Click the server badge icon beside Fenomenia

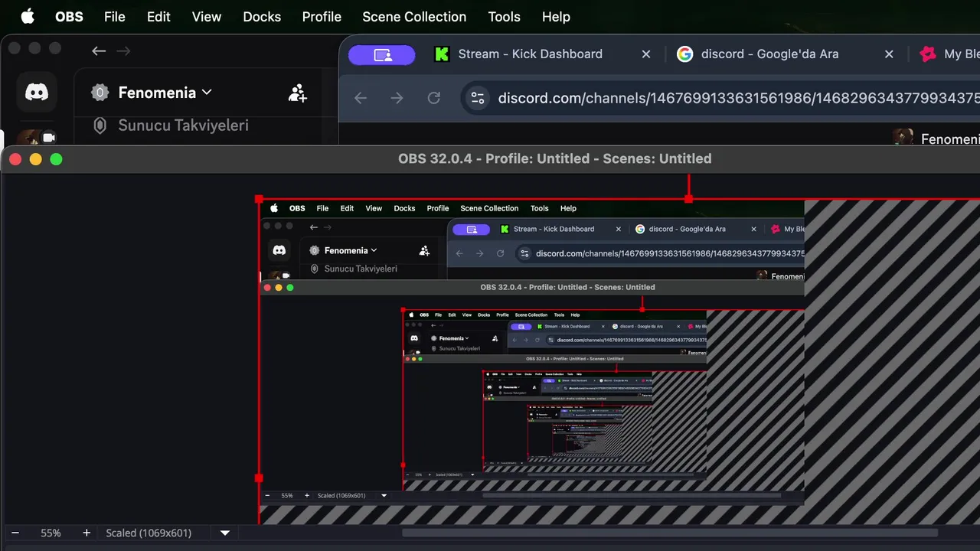pyautogui.click(x=100, y=93)
